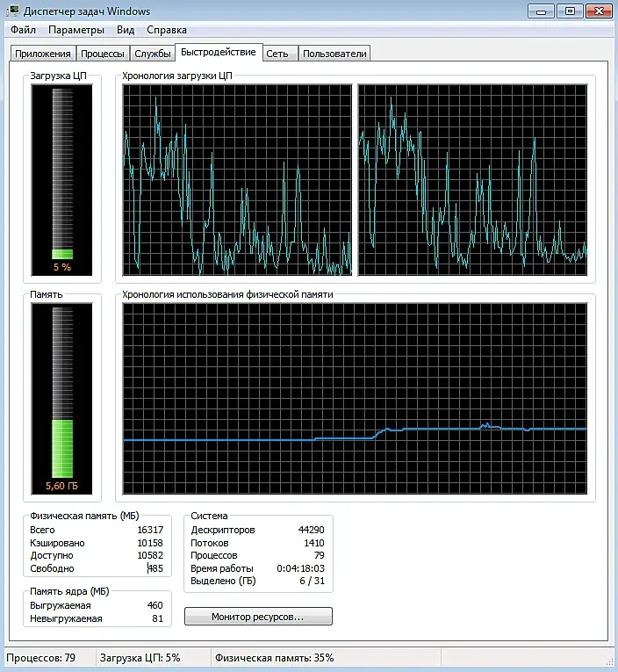Screen dimensions: 618x672
Task: Switch to the Службы tab
Action: (x=153, y=54)
